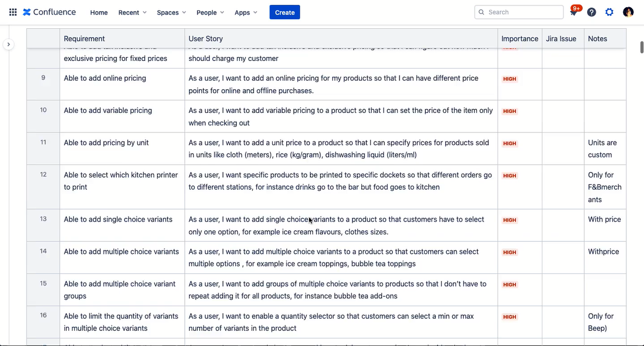Select 'Able to select which kitchen printer' requirement
Screen dimensions: 644x346
[x=121, y=181]
